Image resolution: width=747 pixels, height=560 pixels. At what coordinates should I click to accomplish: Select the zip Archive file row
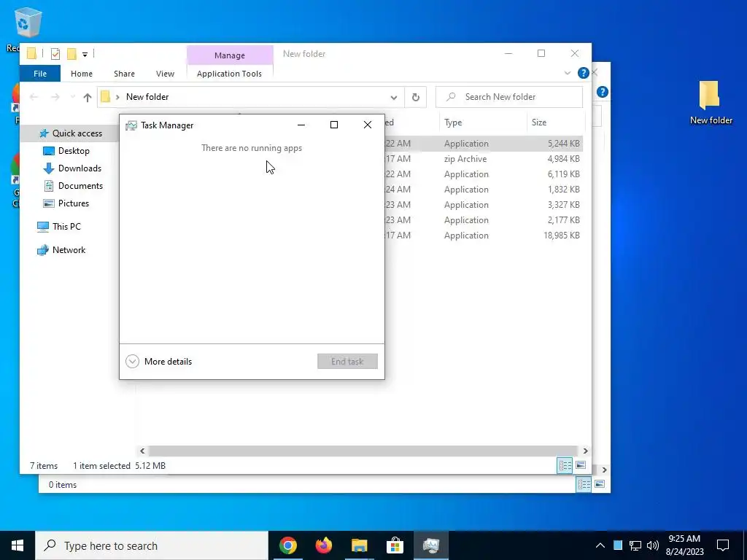(484, 159)
